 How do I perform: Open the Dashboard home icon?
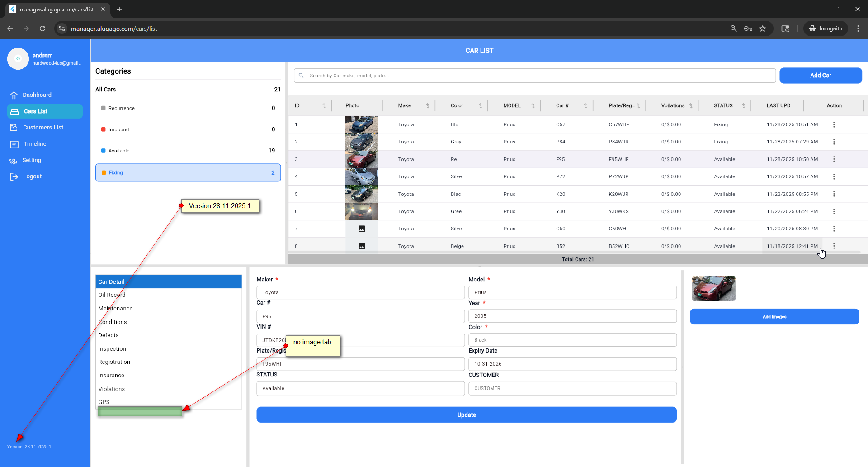tap(14, 95)
